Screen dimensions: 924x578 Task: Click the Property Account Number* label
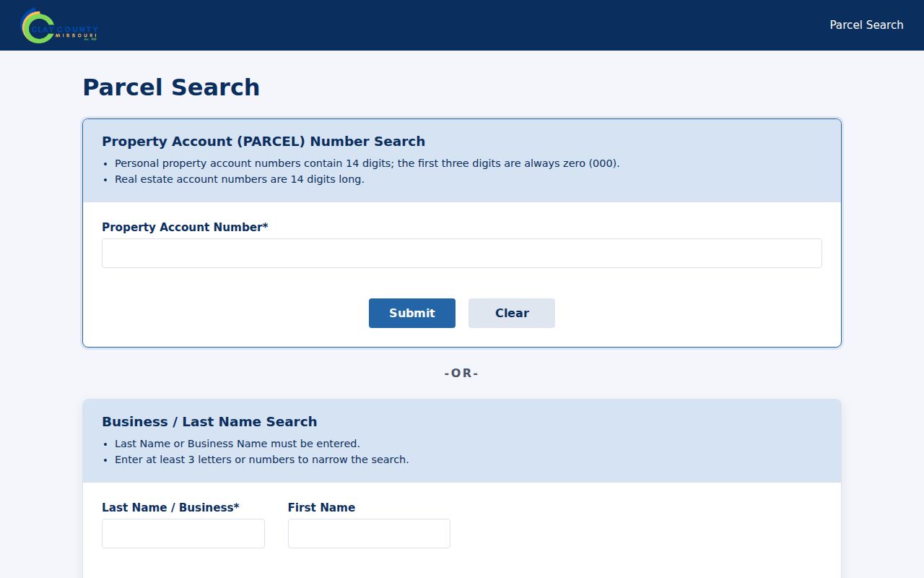coord(185,227)
